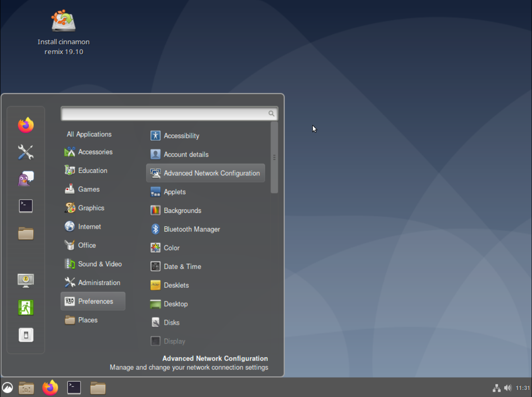Image resolution: width=532 pixels, height=397 pixels.
Task: Select the Places category
Action: 93,320
